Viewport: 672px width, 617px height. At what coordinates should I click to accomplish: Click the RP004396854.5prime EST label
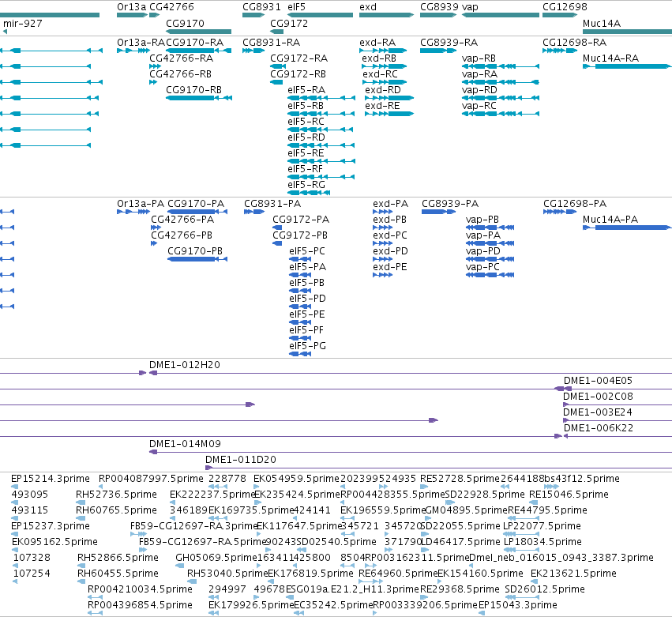coord(140,605)
